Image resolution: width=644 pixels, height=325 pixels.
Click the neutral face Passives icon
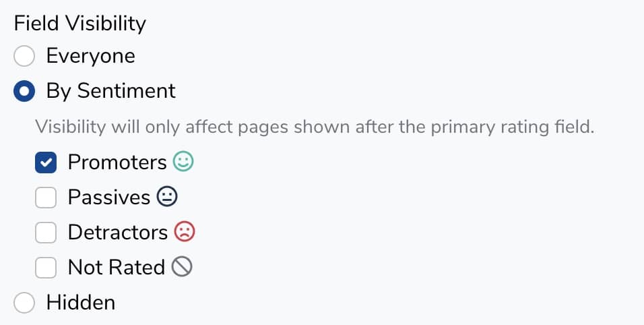tap(167, 197)
